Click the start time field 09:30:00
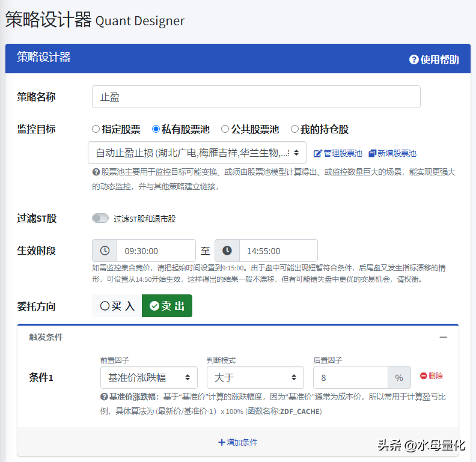Screen dimensions: 476x462 tap(156, 251)
